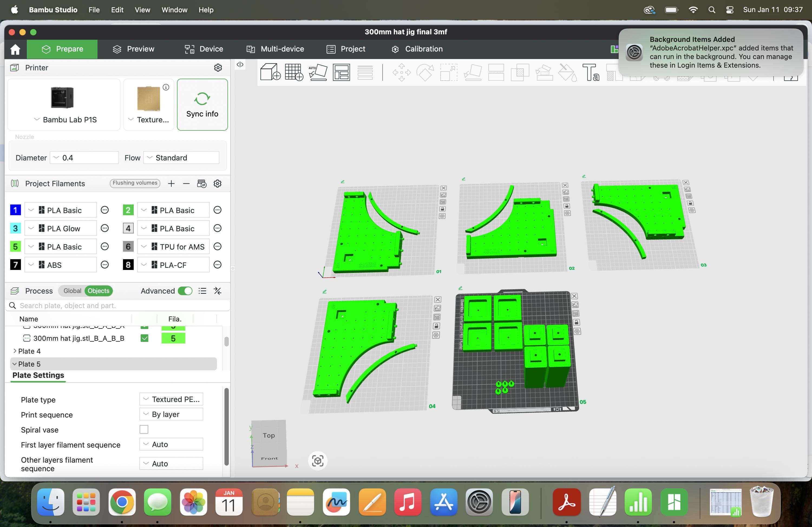Toggle the lock on plate 04
The height and width of the screenshot is (527, 812).
coord(436,326)
